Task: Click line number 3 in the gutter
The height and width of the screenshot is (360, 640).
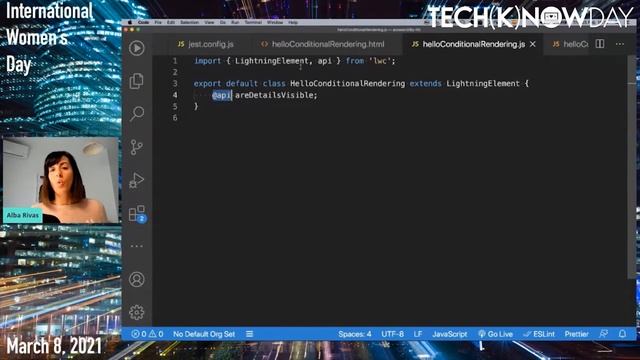Action: [175, 84]
